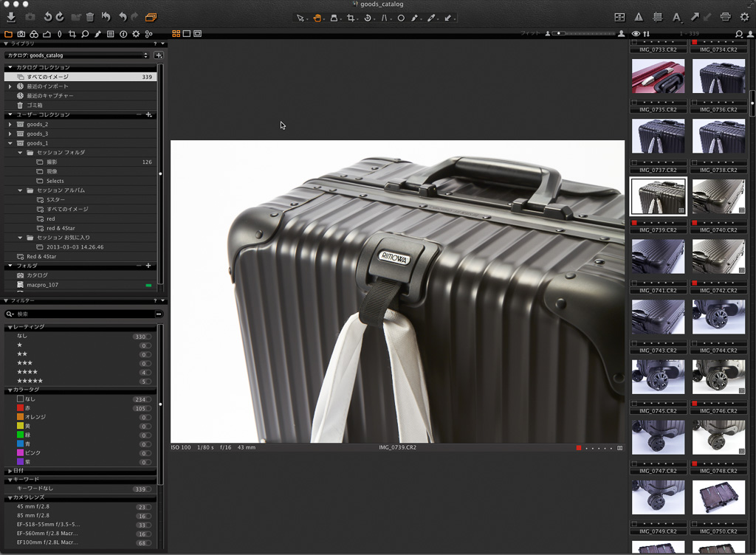This screenshot has height=555, width=756.
Task: Open the Print icon in toolbar
Action: tap(725, 17)
